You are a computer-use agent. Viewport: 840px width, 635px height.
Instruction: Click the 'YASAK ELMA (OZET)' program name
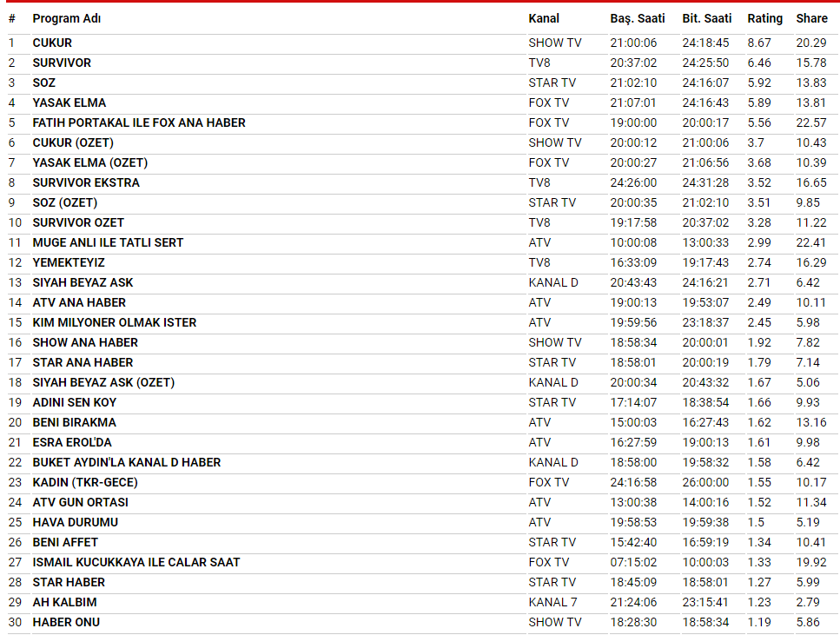click(x=90, y=163)
